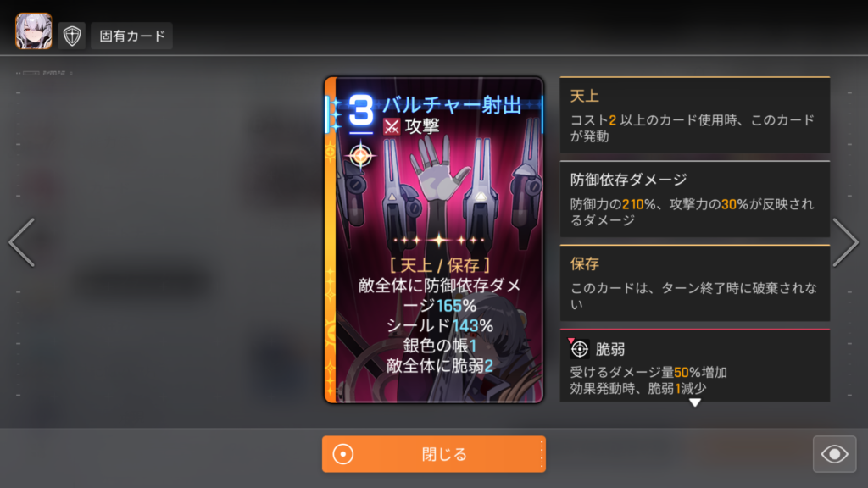Tap the 脆弱 keyword description panel
The width and height of the screenshot is (868, 488).
point(695,365)
